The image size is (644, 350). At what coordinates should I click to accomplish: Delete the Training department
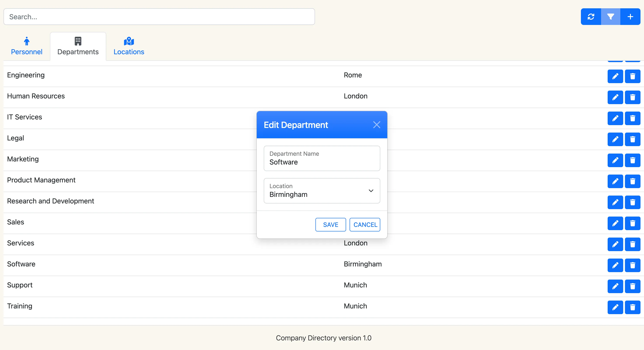pos(633,307)
